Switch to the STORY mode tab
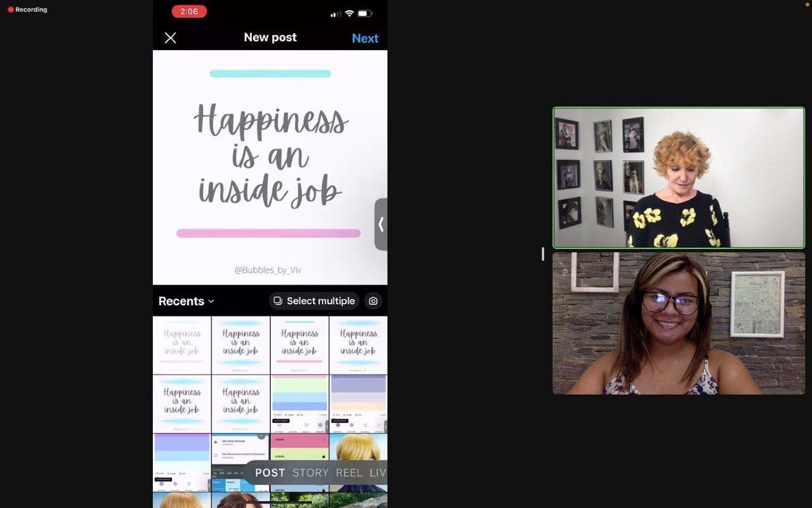Viewport: 812px width, 508px height. 310,472
